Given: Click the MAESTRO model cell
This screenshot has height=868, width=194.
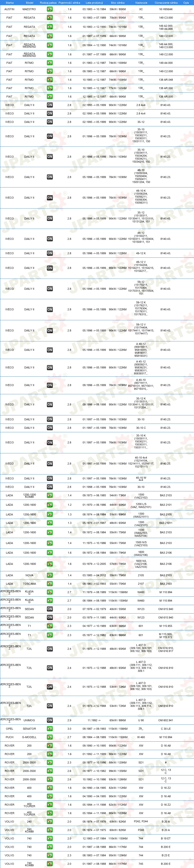Looking at the screenshot, I should (29, 9).
